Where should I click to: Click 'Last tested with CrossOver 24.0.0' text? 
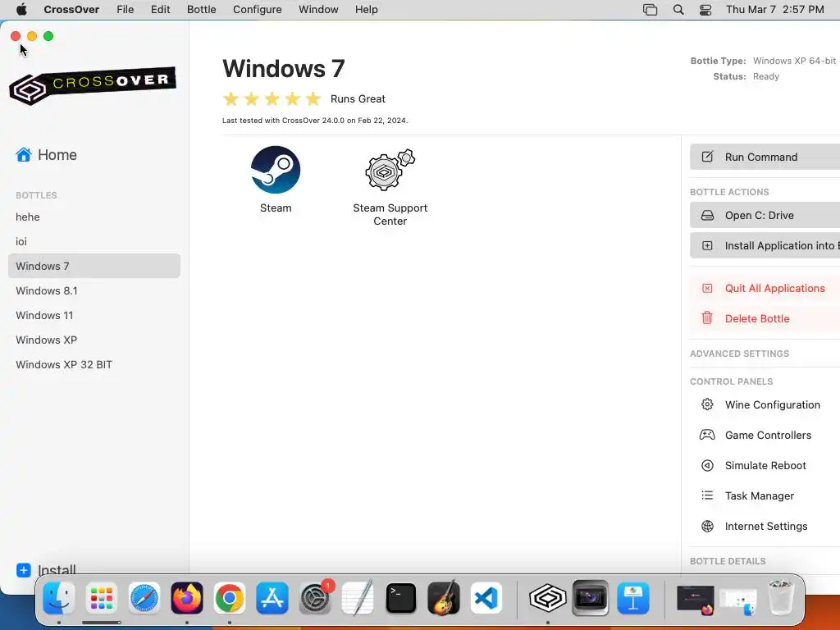click(315, 121)
